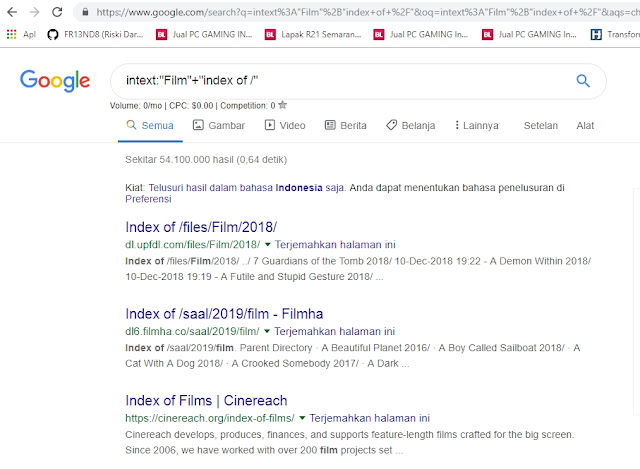Switch to the Gambar tab
The image size is (640, 469).
tap(219, 125)
